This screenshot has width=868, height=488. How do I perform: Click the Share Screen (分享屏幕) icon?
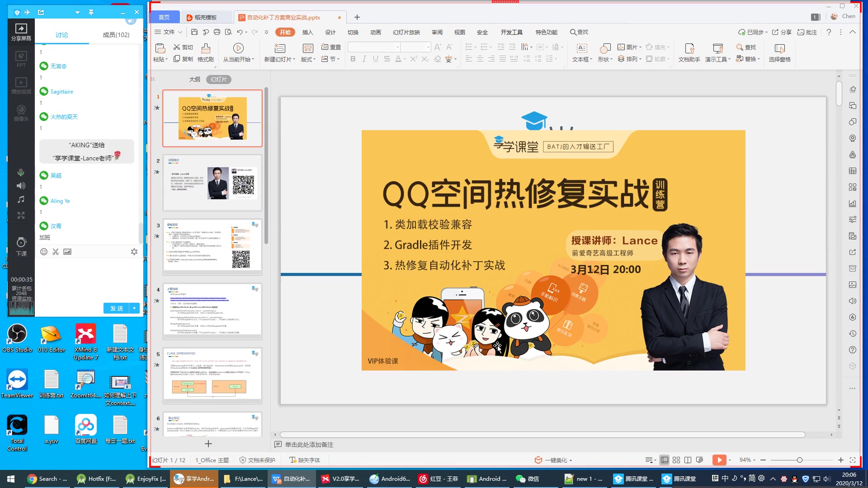[21, 32]
